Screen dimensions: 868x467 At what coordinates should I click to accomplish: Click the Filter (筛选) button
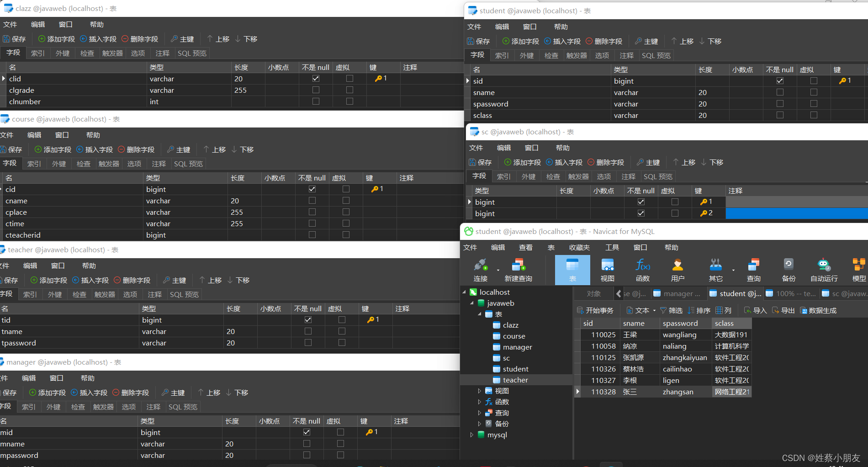[671, 310]
